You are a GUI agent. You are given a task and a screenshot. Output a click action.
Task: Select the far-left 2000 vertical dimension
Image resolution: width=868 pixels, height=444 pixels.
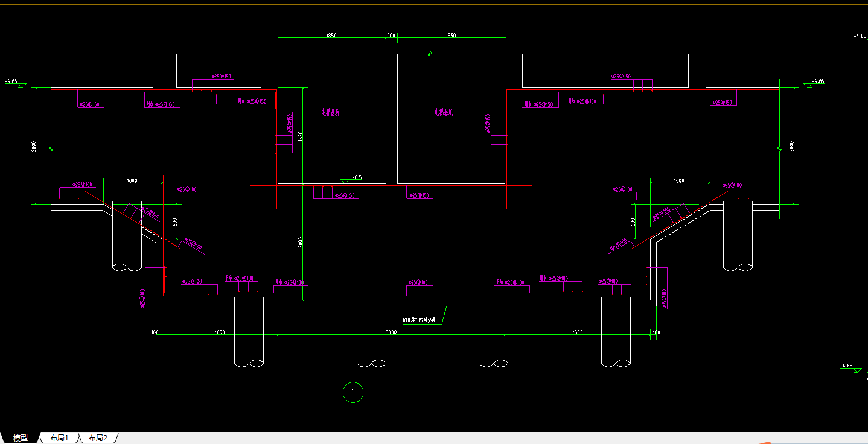[34, 147]
